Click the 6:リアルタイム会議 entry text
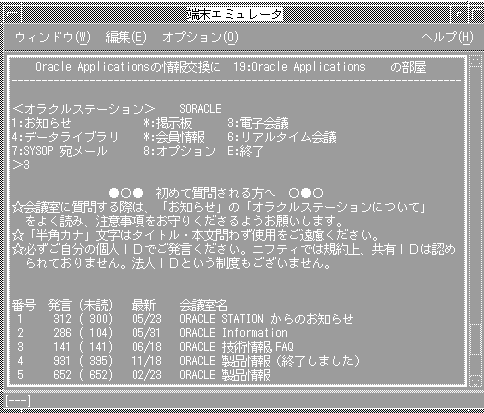Image resolution: width=484 pixels, height=413 pixels. (x=282, y=137)
